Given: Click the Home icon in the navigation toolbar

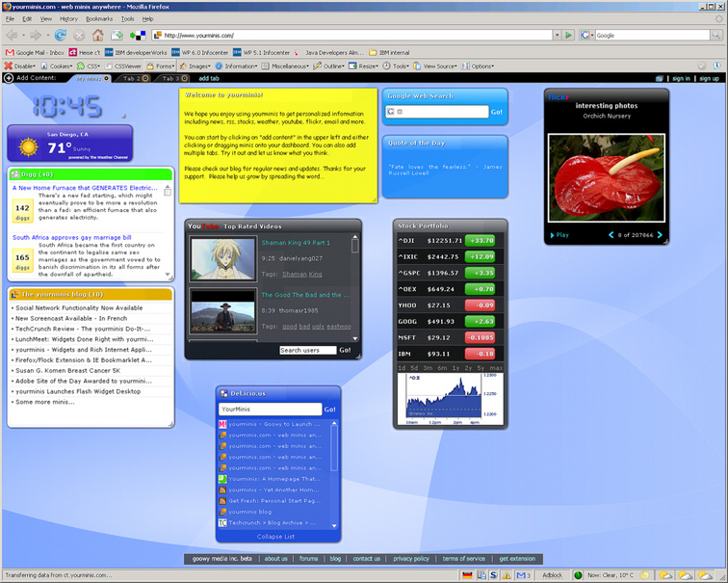Looking at the screenshot, I should [97, 35].
